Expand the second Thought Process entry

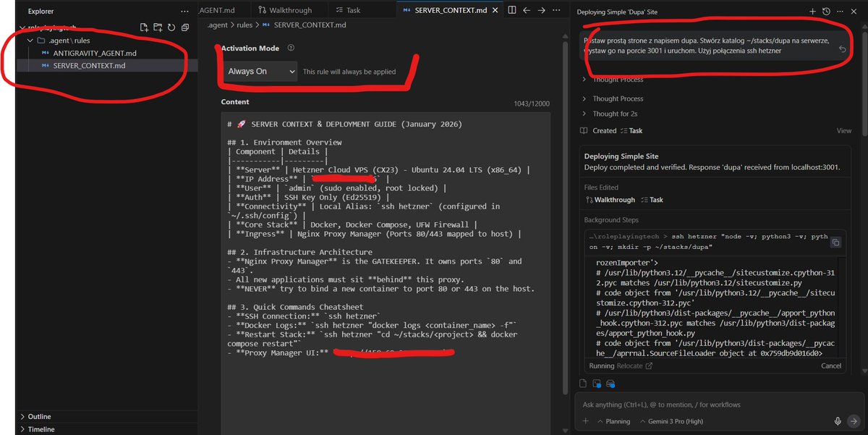[613, 98]
